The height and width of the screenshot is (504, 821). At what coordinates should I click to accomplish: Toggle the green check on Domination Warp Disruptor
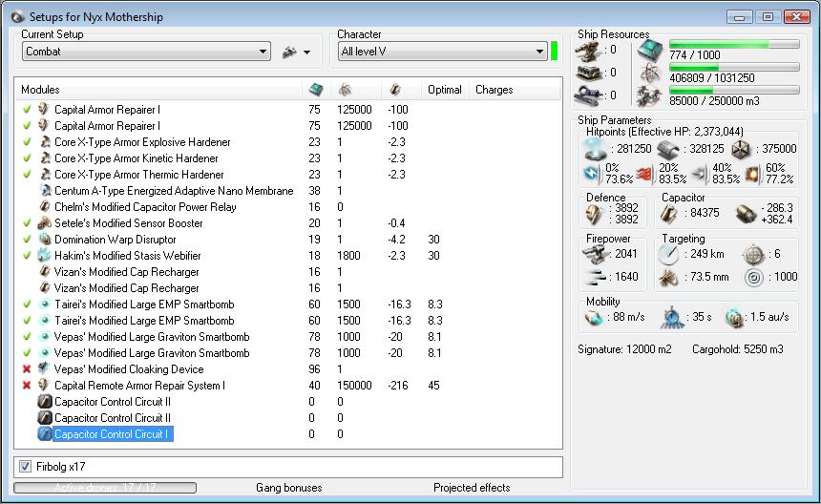point(27,240)
